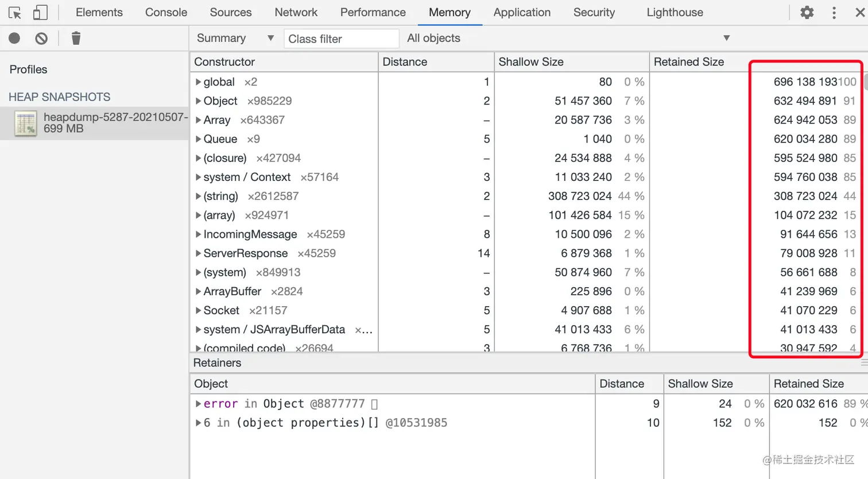Screen dimensions: 868x479
Task: Click the Retainers section title bar
Action: 528,363
